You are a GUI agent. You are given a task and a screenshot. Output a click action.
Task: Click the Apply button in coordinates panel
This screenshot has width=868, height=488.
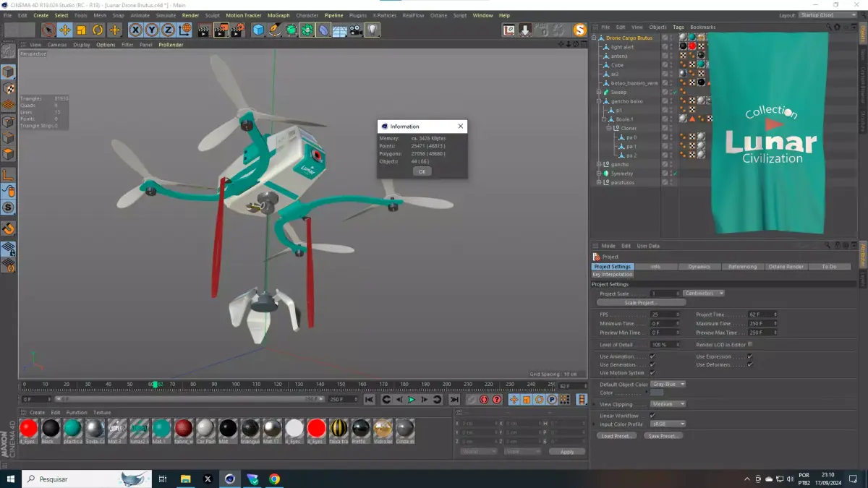tap(567, 451)
